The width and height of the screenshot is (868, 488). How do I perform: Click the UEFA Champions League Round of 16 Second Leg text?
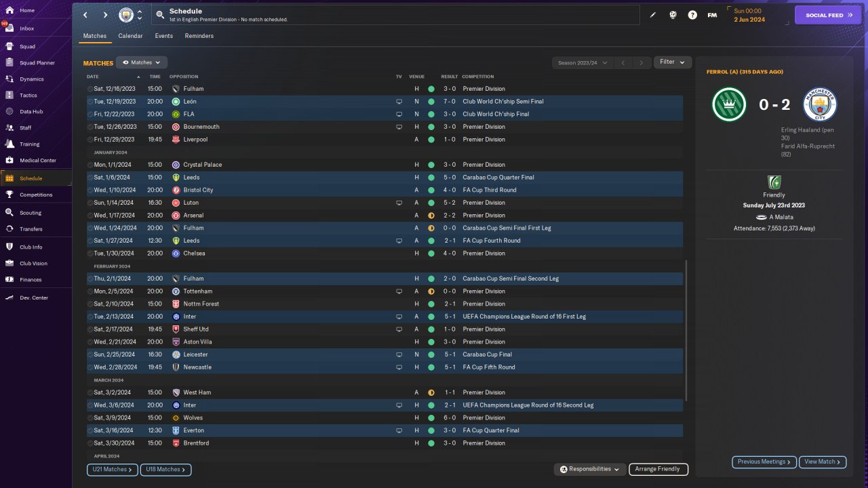[x=528, y=405]
